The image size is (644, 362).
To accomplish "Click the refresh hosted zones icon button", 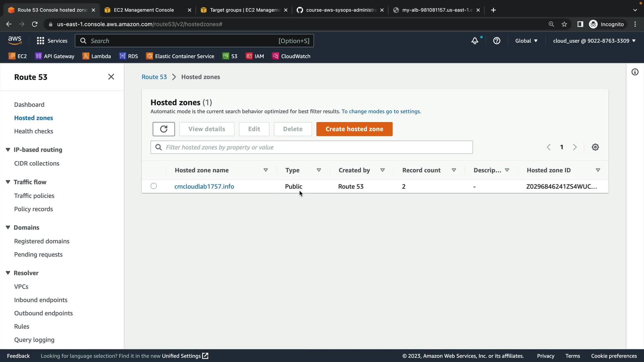I will [164, 129].
